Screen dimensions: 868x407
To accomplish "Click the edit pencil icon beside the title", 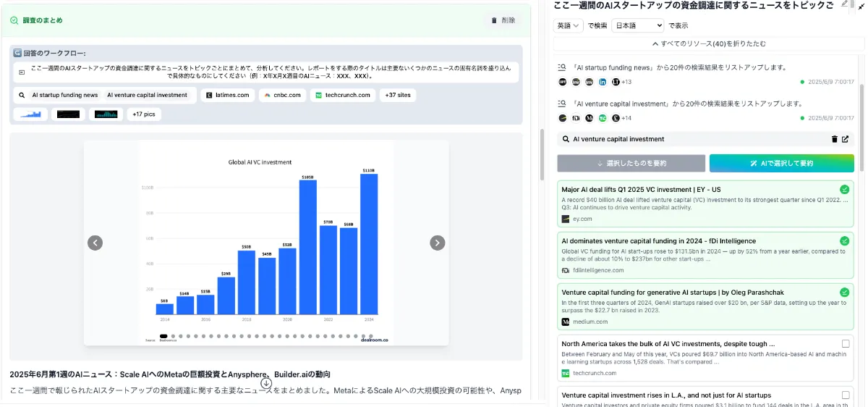I will tap(845, 4).
